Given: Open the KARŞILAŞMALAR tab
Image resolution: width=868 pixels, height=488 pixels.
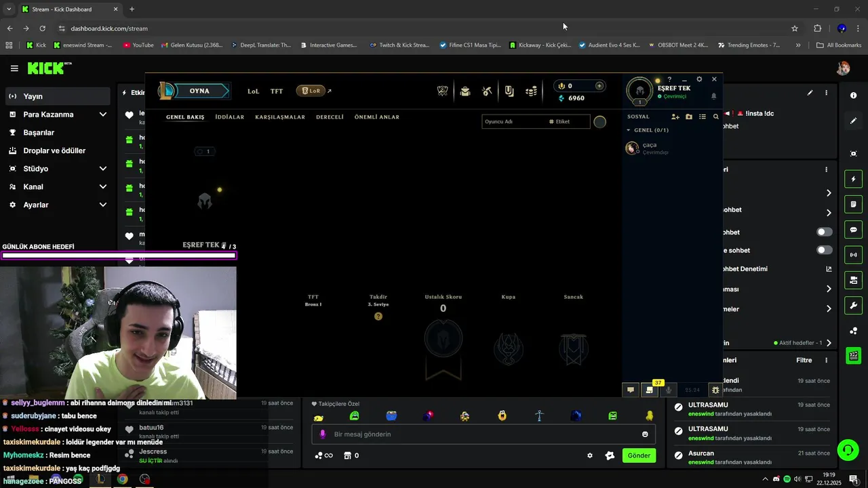Looking at the screenshot, I should (x=280, y=117).
